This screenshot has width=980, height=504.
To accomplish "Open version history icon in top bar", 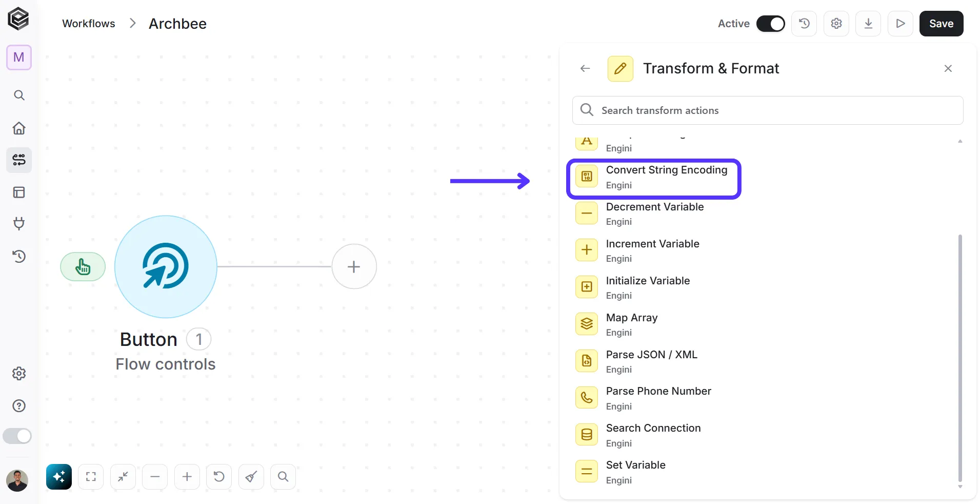I will pyautogui.click(x=804, y=24).
